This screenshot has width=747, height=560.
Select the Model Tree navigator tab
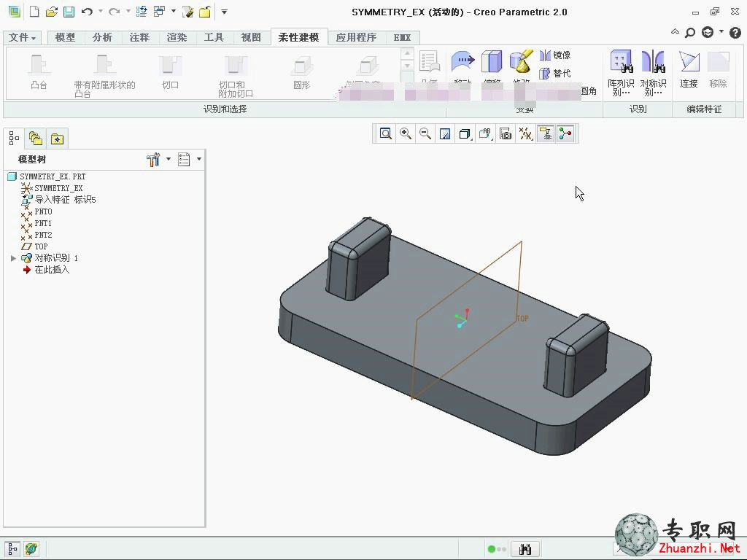click(x=15, y=139)
